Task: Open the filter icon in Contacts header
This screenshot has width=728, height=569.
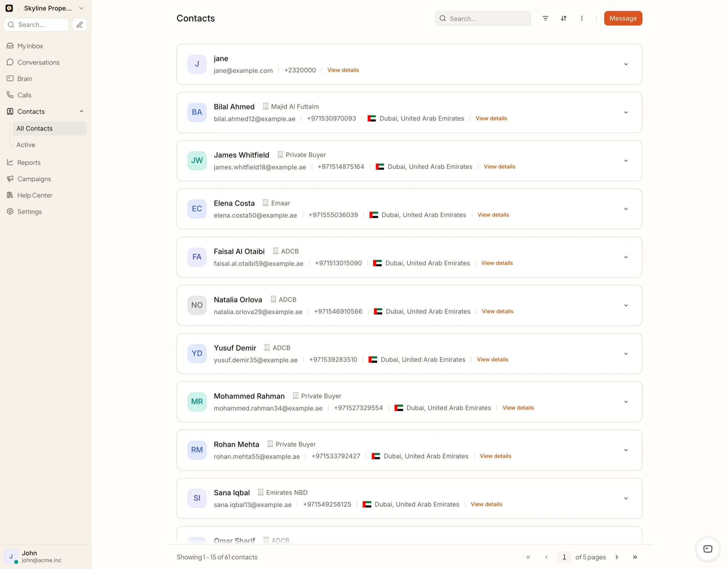Action: pyautogui.click(x=545, y=18)
